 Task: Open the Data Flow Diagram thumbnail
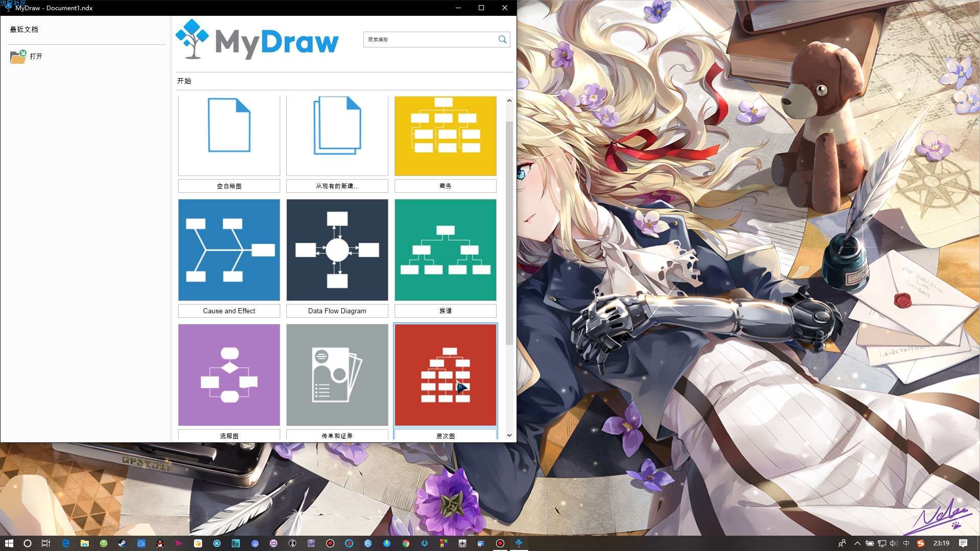click(x=337, y=250)
